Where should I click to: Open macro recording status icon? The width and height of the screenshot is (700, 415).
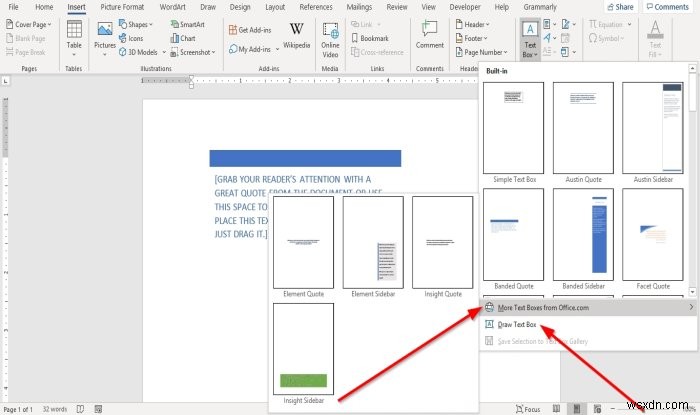98,409
